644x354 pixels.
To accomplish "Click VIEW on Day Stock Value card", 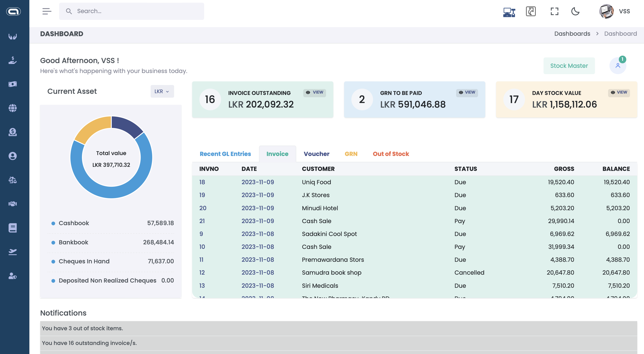I will click(x=619, y=92).
